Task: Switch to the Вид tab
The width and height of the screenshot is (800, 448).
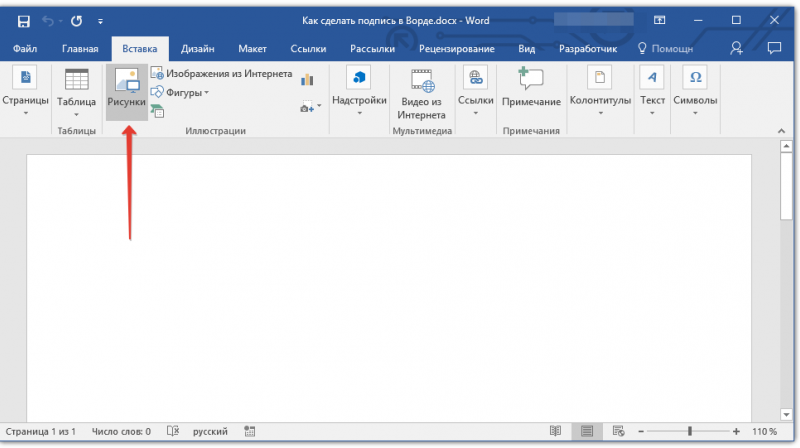Action: pyautogui.click(x=527, y=48)
